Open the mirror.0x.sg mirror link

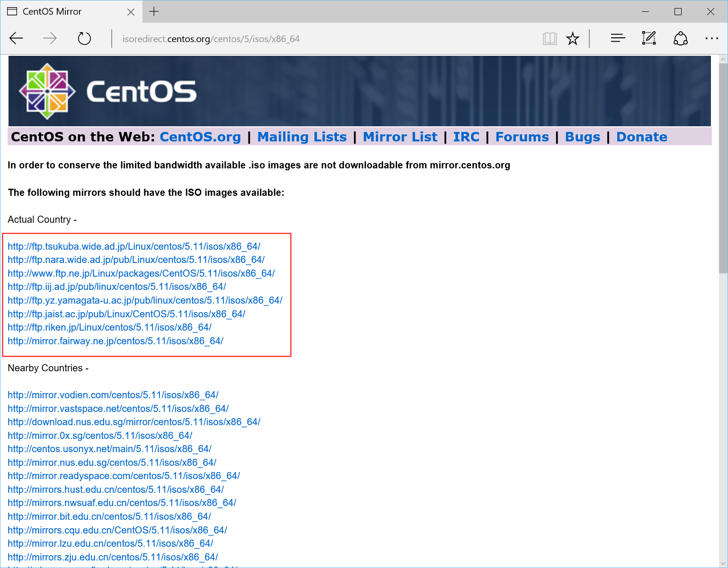100,436
